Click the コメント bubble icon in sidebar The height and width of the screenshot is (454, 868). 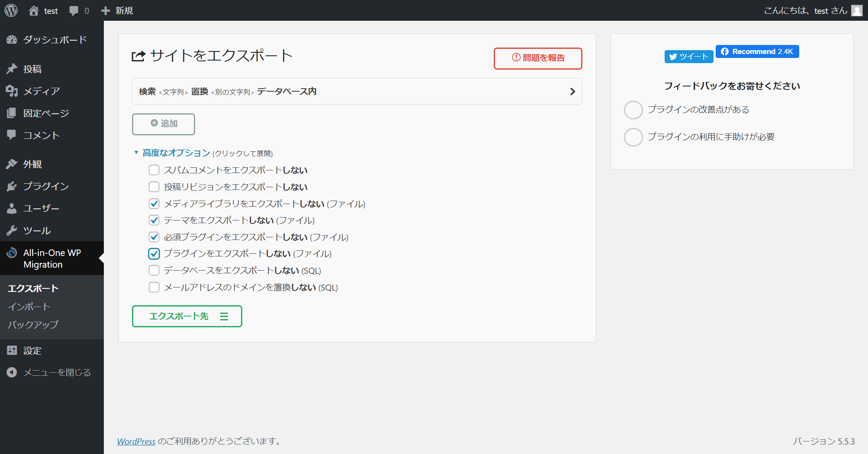click(x=12, y=135)
